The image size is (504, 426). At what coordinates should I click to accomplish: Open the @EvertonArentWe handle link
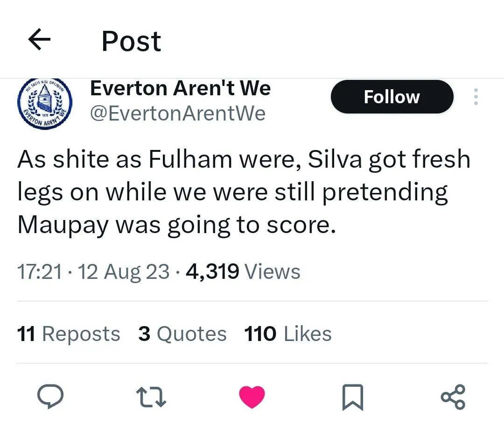(x=177, y=113)
